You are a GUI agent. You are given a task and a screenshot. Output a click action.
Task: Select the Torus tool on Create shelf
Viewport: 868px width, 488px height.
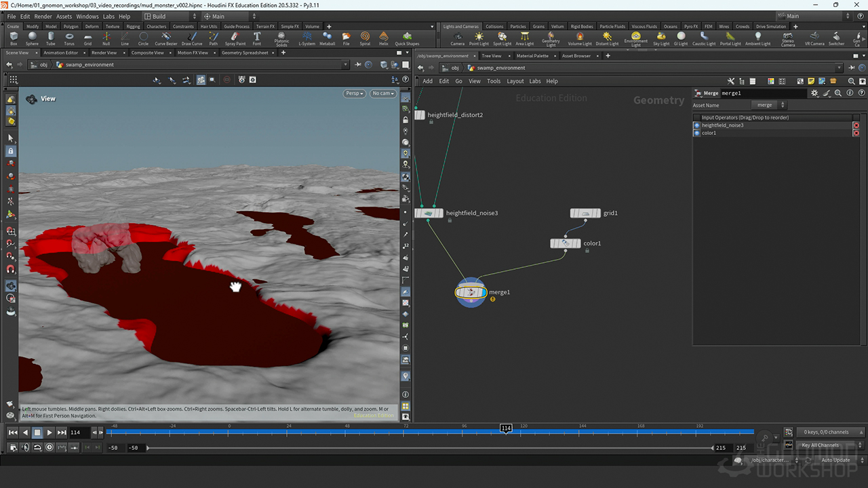pos(69,39)
